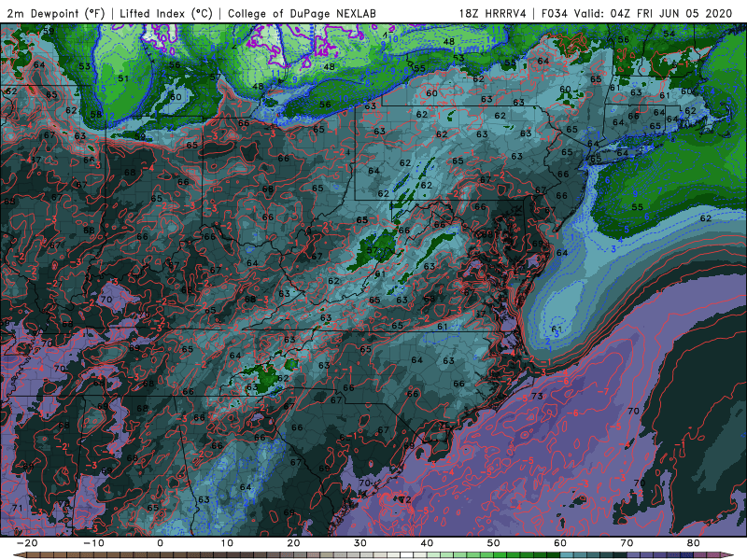The image size is (747, 560).
Task: Click the "2m Dewpoint (°F)" title text
Action: (x=56, y=13)
